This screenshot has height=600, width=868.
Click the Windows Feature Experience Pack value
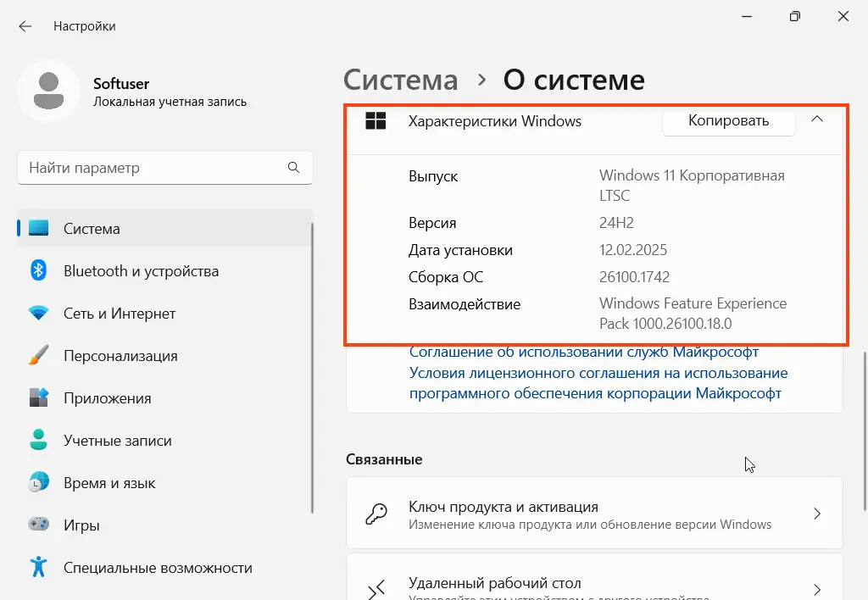pyautogui.click(x=693, y=314)
